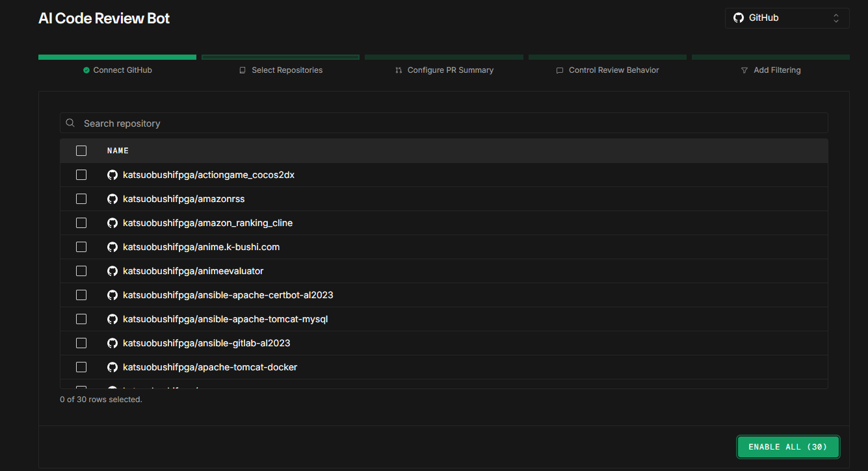This screenshot has width=868, height=471.
Task: Check the animeevaluator repository checkbox
Action: [81, 271]
